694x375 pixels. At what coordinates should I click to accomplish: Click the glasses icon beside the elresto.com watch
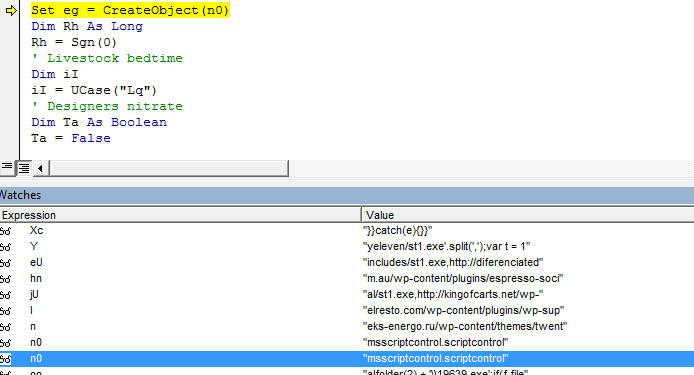[x=5, y=311]
